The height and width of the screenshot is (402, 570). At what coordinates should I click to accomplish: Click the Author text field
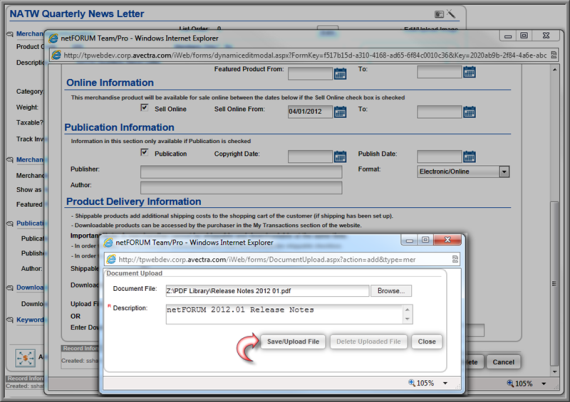(241, 188)
